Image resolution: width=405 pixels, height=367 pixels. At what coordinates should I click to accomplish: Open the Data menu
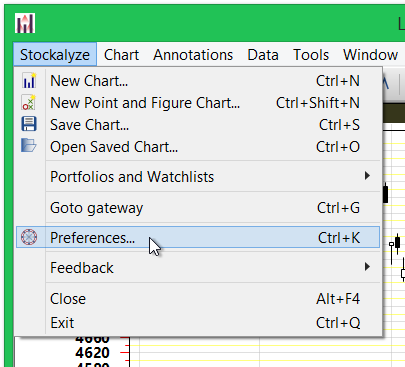coord(263,55)
